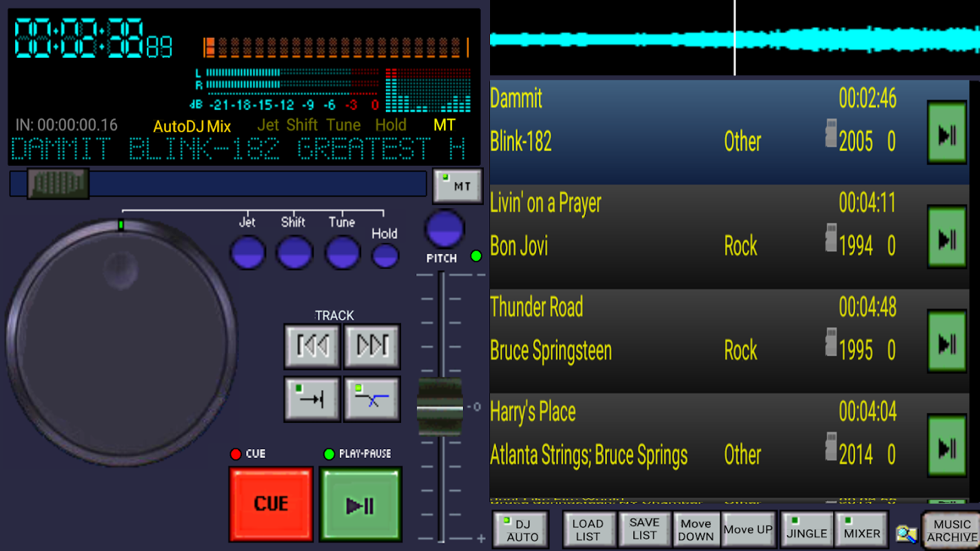The width and height of the screenshot is (980, 551).
Task: Click the scrolling title 'DAMMIT BLINK-182 GREATEST H'
Action: tap(238, 149)
